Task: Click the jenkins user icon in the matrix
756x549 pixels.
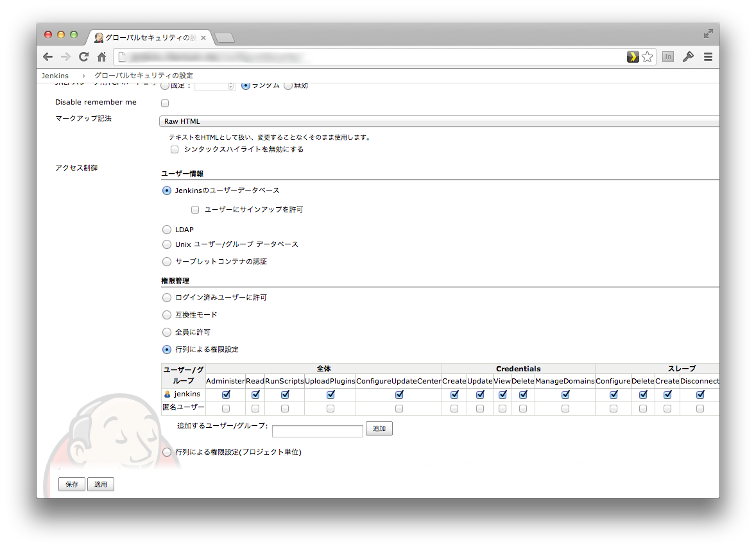Action: (x=168, y=394)
